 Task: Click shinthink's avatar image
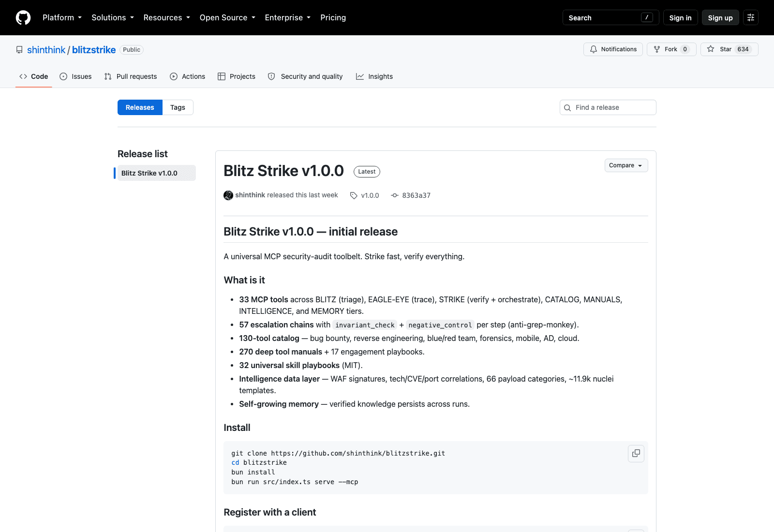coord(228,195)
